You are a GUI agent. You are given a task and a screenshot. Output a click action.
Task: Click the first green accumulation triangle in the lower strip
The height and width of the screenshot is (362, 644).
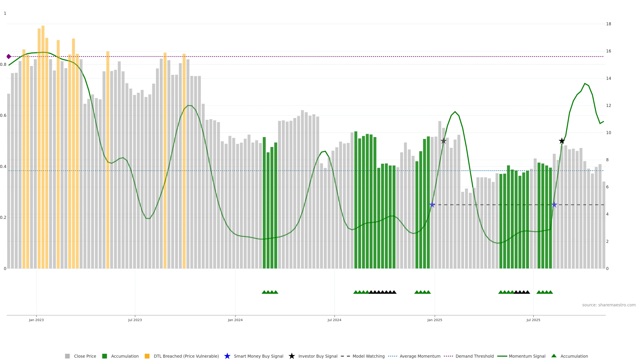pyautogui.click(x=264, y=292)
